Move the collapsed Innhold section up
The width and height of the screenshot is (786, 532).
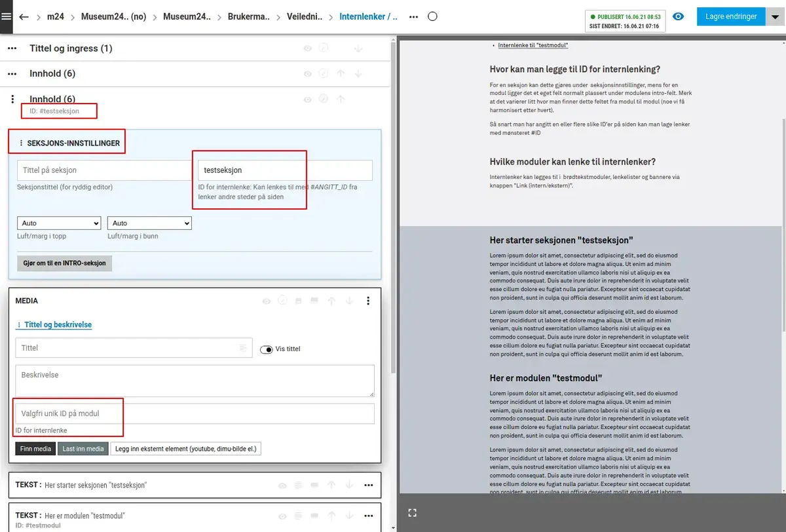point(340,74)
